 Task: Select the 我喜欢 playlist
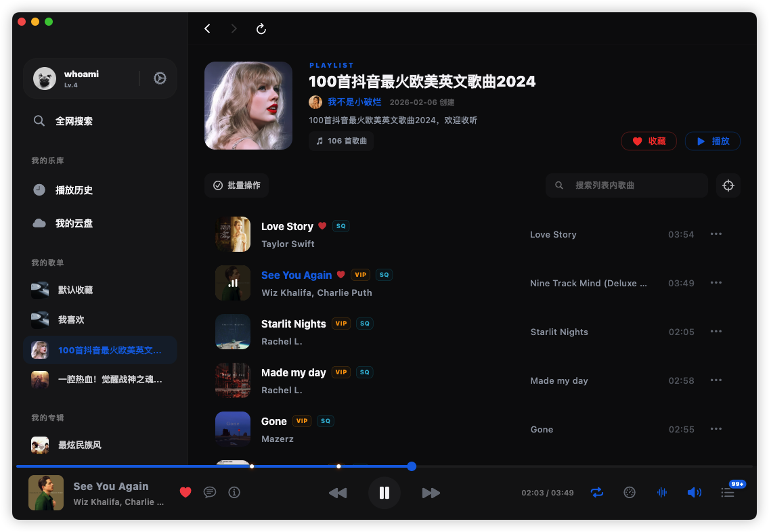100,319
